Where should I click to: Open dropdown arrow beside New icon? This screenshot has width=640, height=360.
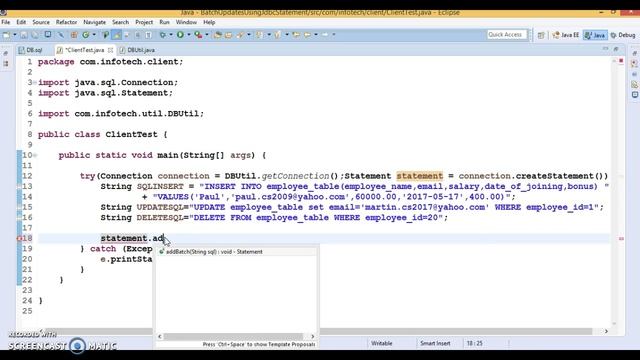[x=15, y=35]
